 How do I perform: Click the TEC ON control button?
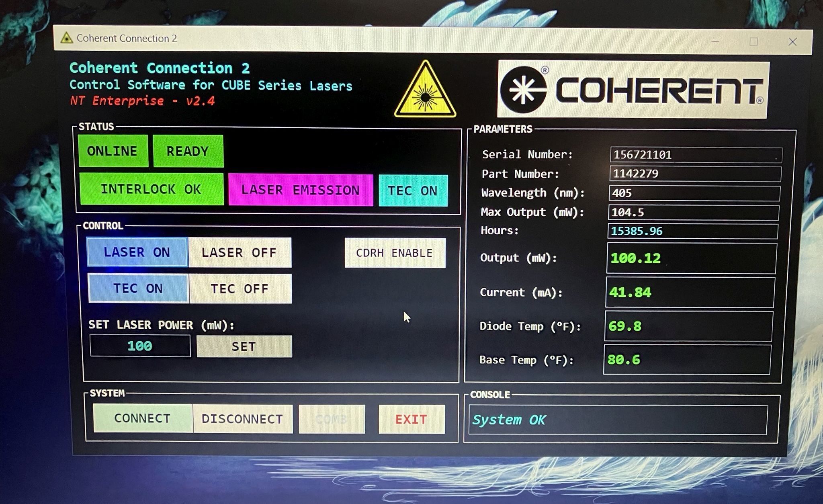(138, 288)
